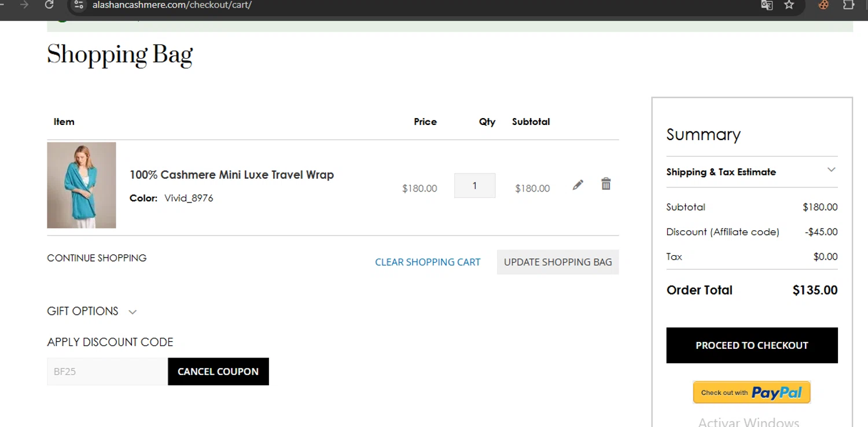
Task: Select the Order Total amount $135.00
Action: click(x=815, y=290)
